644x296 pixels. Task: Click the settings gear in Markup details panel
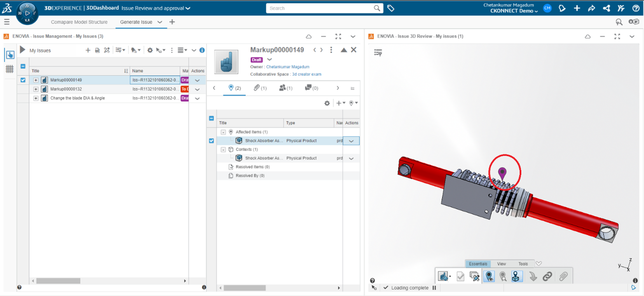pyautogui.click(x=327, y=103)
